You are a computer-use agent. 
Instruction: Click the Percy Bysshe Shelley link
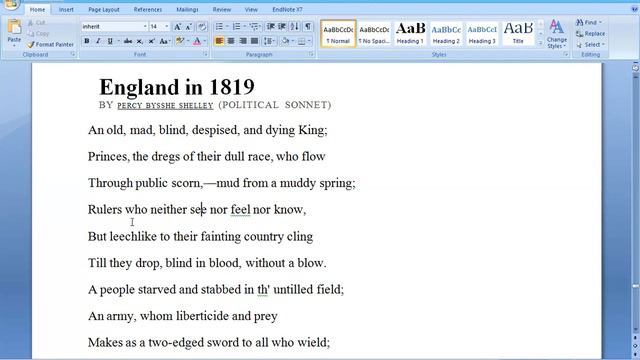165,105
